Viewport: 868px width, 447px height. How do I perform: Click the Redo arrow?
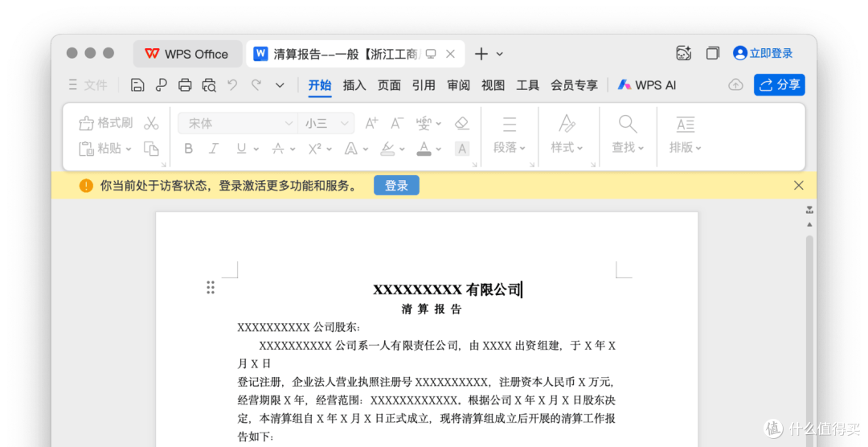coord(256,84)
